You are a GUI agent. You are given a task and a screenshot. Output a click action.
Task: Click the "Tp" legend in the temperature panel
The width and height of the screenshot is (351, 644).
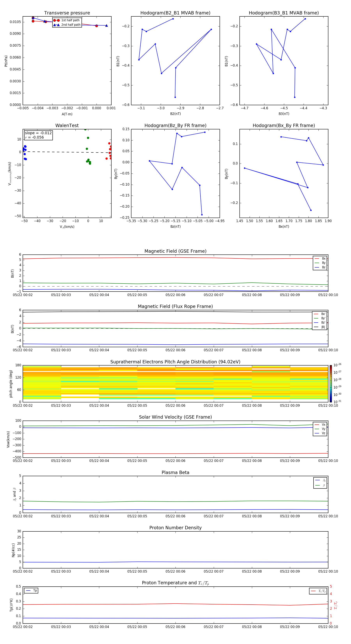pyautogui.click(x=31, y=591)
